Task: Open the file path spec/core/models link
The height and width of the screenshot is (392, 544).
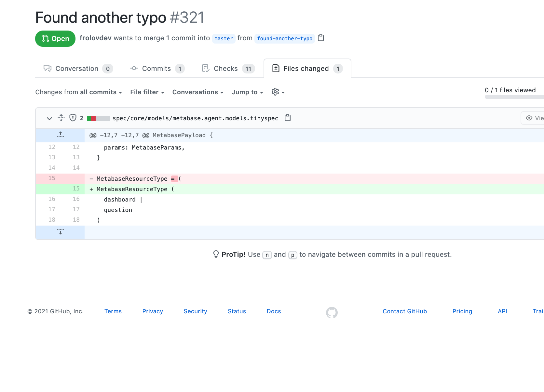Action: [196, 118]
